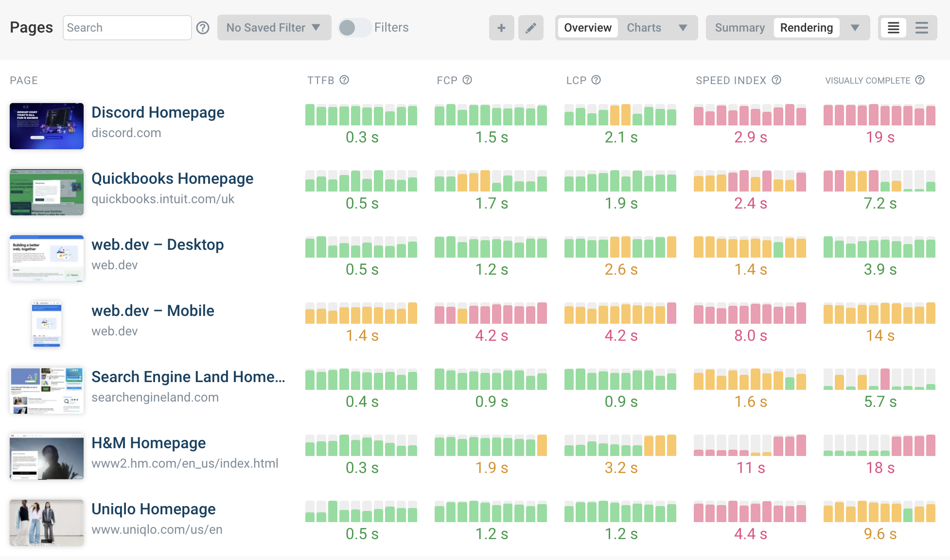Viewport: 950px width, 560px height.
Task: Open the Discord Homepage link
Action: click(158, 112)
